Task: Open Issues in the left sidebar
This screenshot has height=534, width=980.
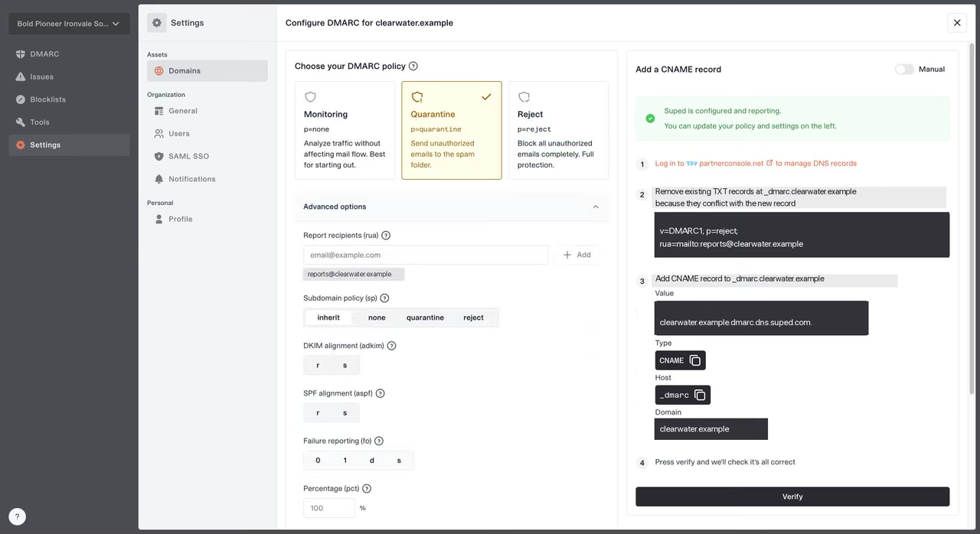Action: (x=69, y=77)
